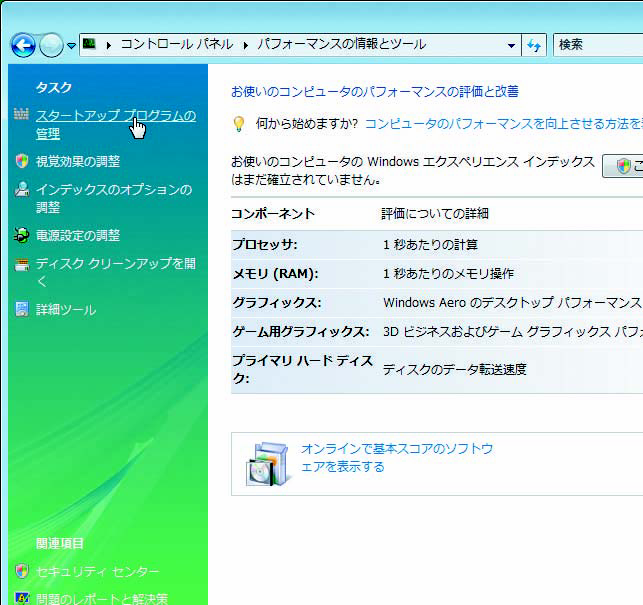Click the software box icon in the online panel
This screenshot has height=605, width=643.
click(x=268, y=463)
